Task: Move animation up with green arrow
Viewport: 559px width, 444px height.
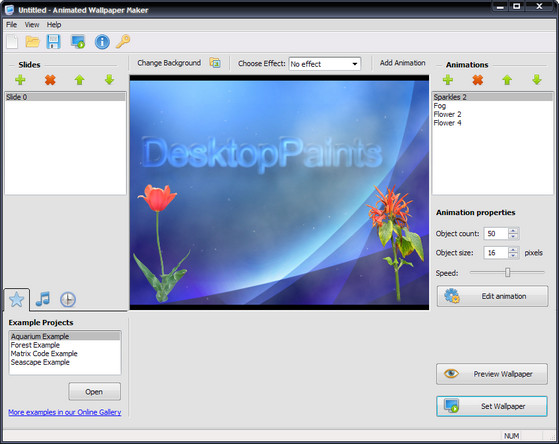Action: [507, 80]
